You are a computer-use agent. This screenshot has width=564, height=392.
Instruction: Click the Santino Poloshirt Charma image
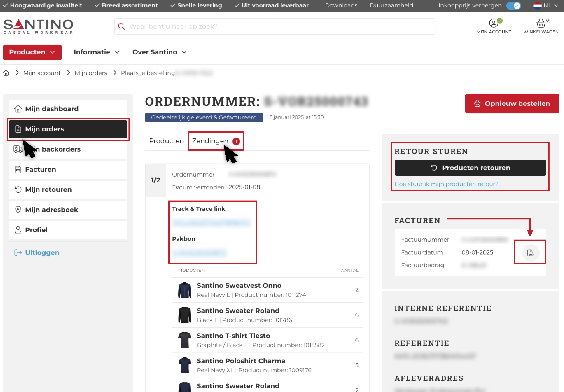click(185, 365)
